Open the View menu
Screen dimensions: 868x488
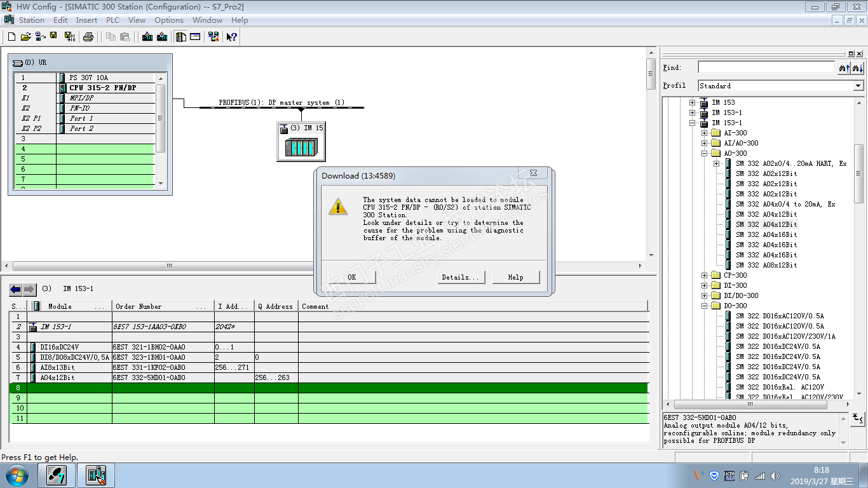[x=137, y=20]
